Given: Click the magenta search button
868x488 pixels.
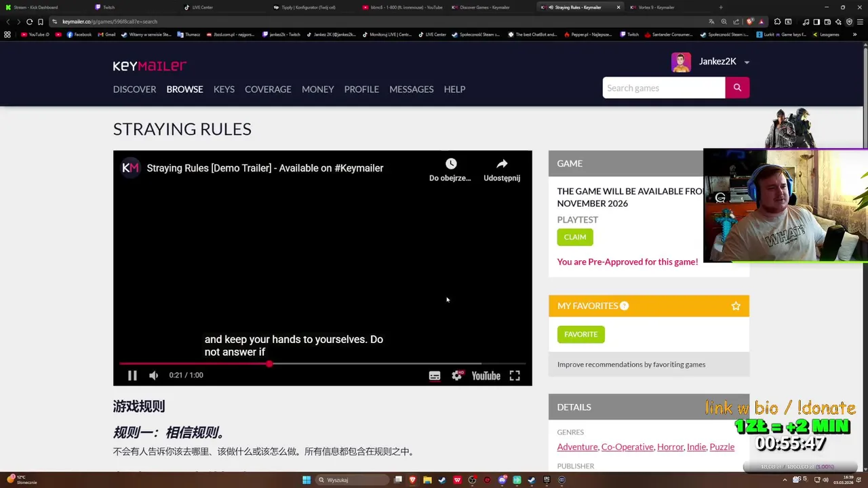Looking at the screenshot, I should coord(737,88).
